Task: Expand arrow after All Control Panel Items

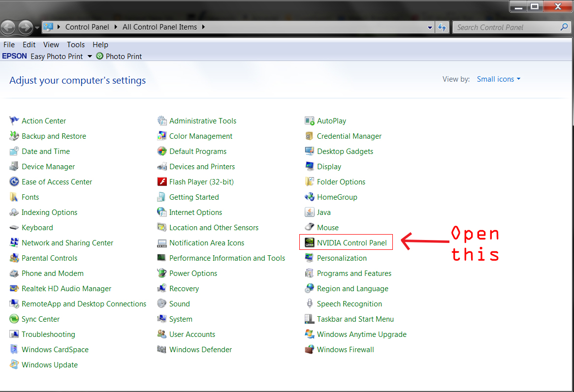Action: (203, 27)
